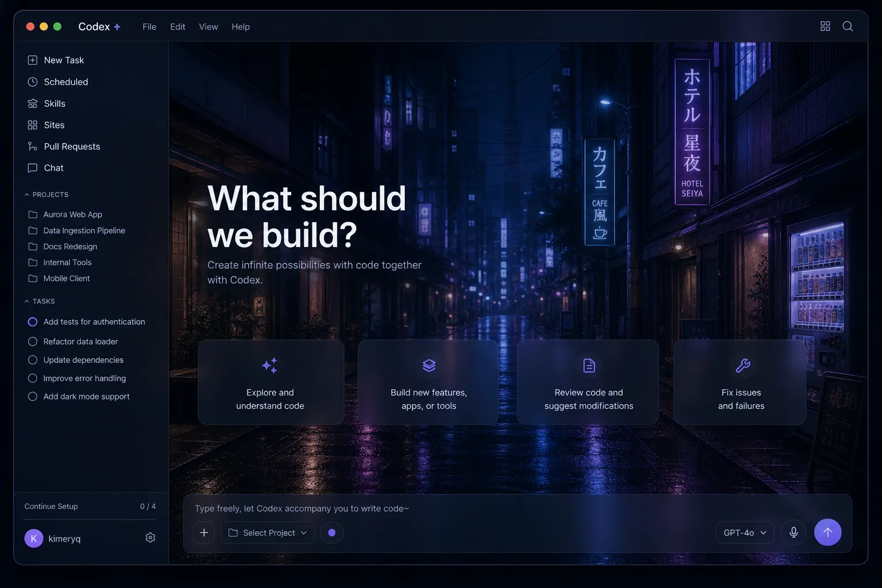The width and height of the screenshot is (882, 588).
Task: Open the Aurora Web App project
Action: (73, 214)
